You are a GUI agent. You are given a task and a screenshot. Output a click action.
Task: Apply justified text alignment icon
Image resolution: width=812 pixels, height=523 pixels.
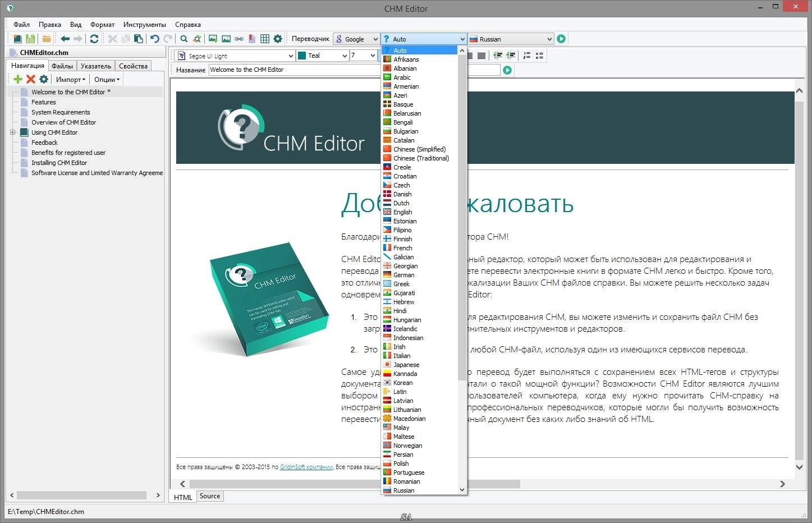(481, 56)
